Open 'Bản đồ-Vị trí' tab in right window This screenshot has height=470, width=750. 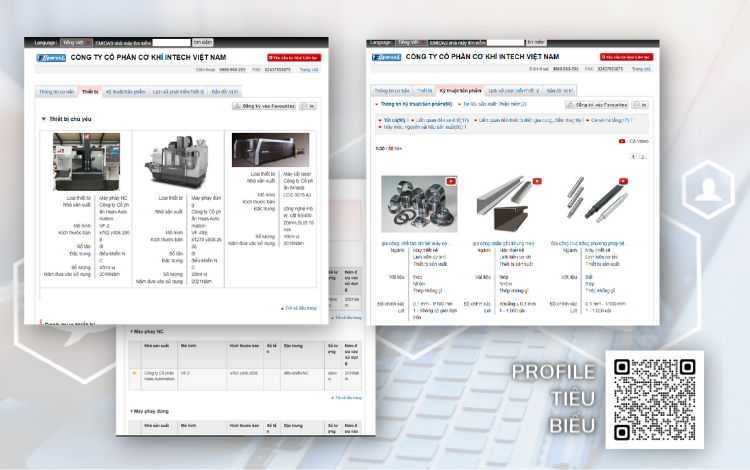pos(560,91)
